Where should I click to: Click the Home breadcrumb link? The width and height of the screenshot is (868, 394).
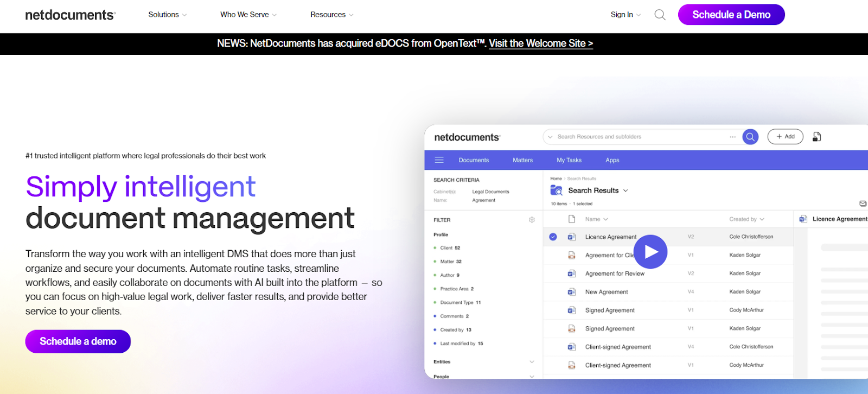tap(556, 179)
